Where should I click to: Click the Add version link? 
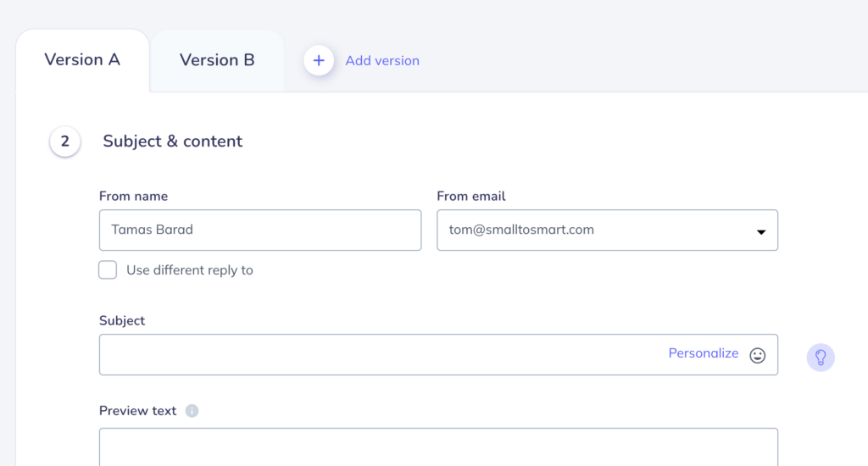[382, 60]
